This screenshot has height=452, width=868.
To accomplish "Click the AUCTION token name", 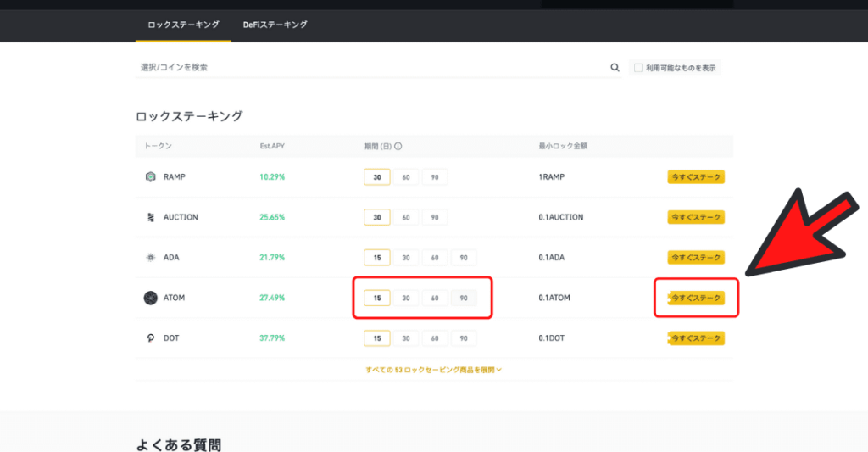I will 181,217.
